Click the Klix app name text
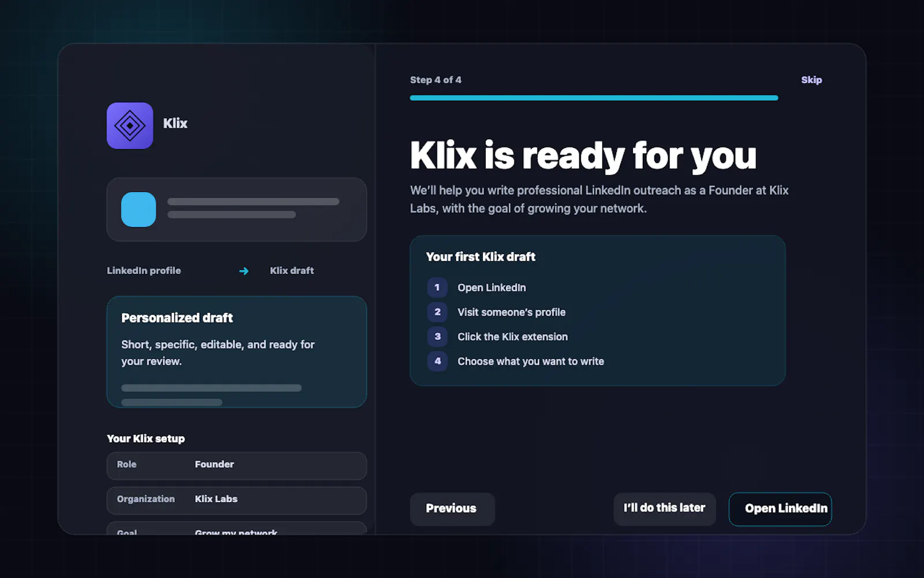The width and height of the screenshot is (924, 578). click(x=176, y=123)
